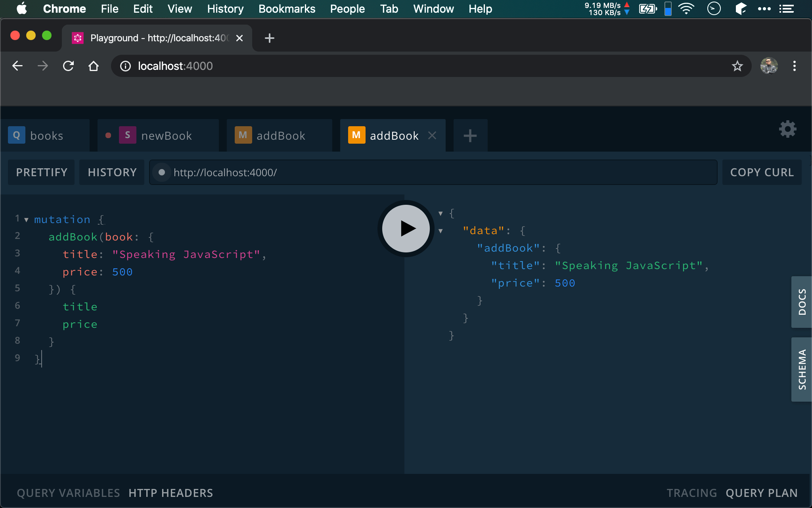This screenshot has height=508, width=812.
Task: Click the COPY CURL button
Action: click(762, 172)
